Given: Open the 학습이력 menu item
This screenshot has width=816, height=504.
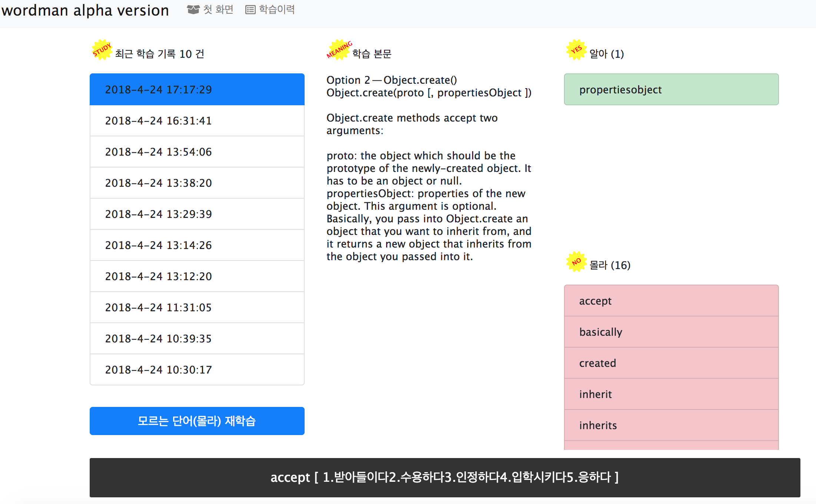Looking at the screenshot, I should point(270,10).
